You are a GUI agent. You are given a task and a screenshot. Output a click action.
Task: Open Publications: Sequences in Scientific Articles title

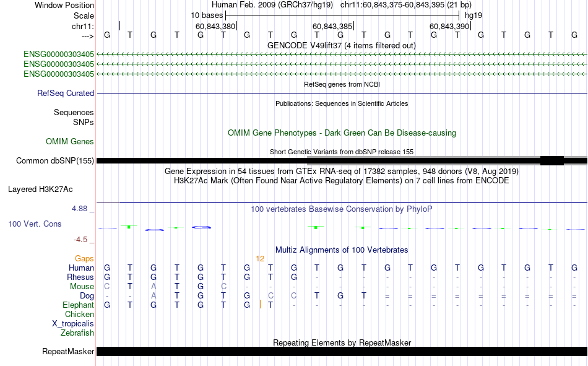(342, 103)
